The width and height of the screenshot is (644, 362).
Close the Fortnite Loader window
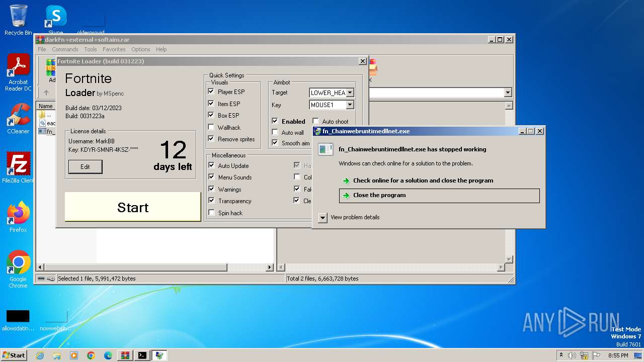click(x=362, y=61)
